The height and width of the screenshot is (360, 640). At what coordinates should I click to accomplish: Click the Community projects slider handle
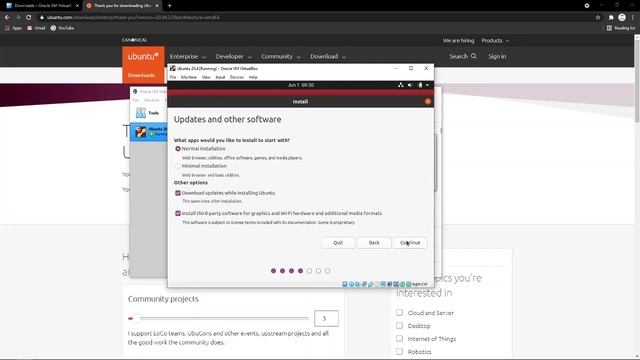136,318
